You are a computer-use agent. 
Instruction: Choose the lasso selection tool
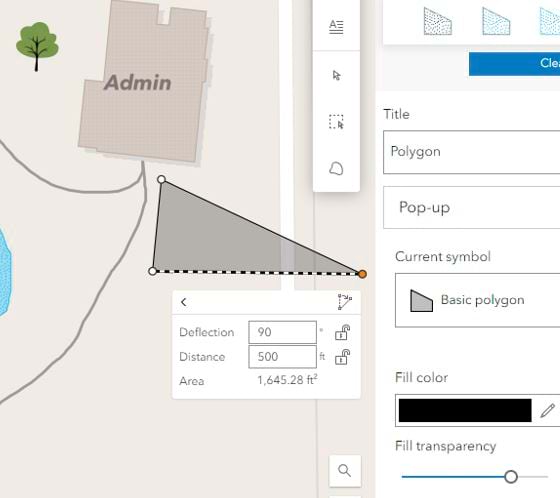(x=336, y=168)
